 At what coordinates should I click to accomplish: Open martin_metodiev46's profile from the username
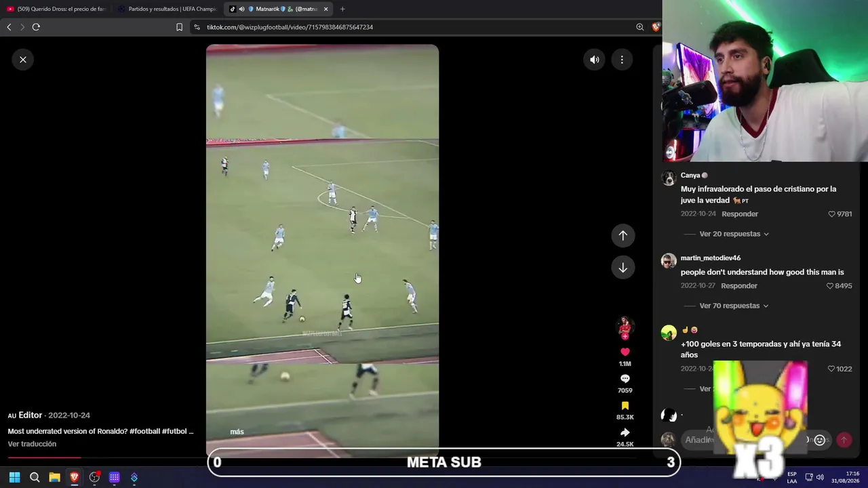coord(711,258)
